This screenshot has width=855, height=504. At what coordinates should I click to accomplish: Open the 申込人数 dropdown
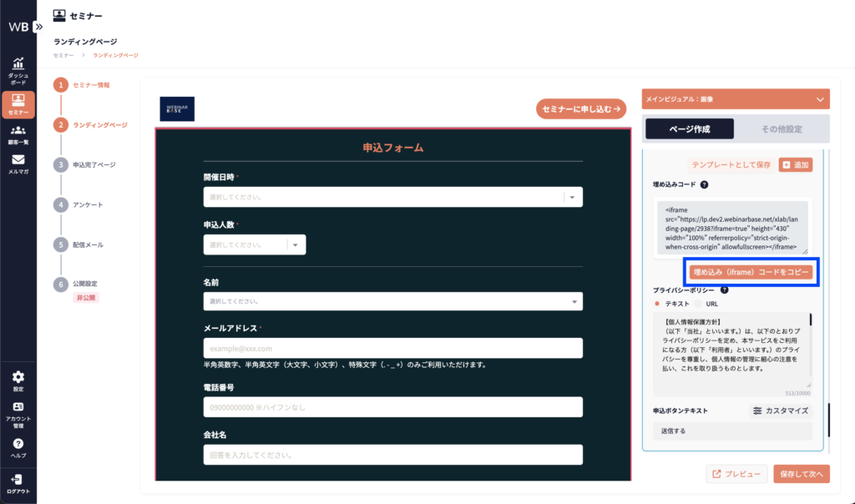[x=296, y=244]
